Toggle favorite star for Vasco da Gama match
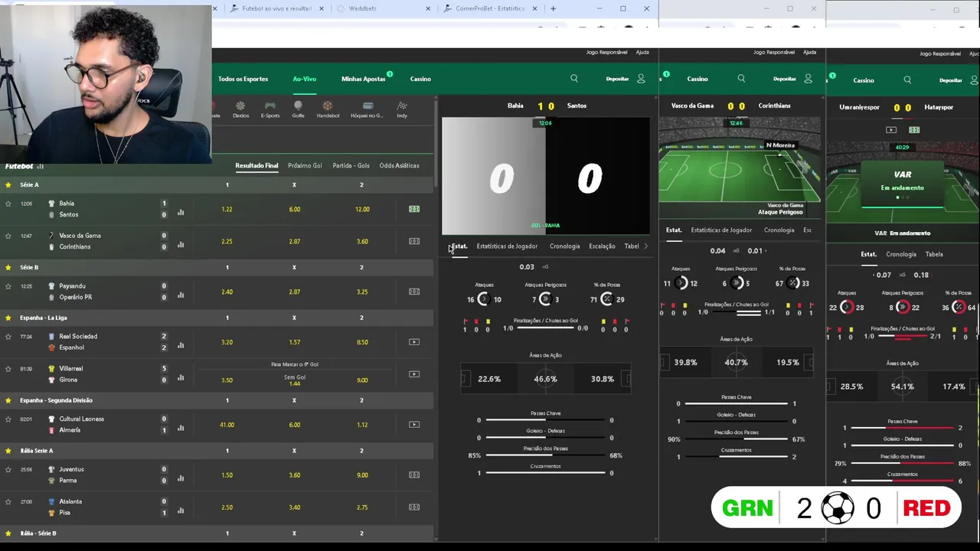This screenshot has width=980, height=551. (x=8, y=236)
